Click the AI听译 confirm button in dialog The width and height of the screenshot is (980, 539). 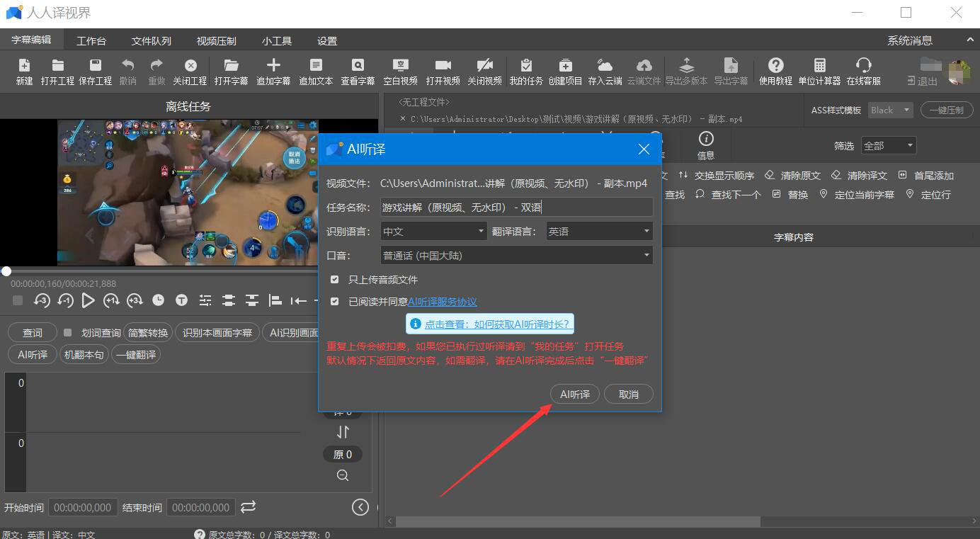pyautogui.click(x=574, y=395)
